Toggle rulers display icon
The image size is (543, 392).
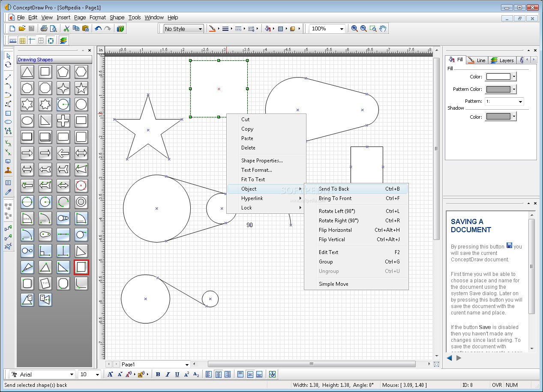click(x=12, y=41)
